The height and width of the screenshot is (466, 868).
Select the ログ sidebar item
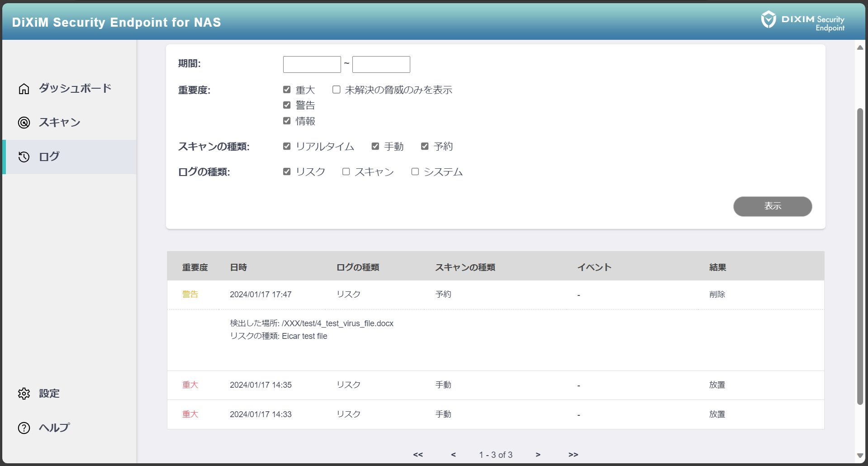[x=69, y=157]
